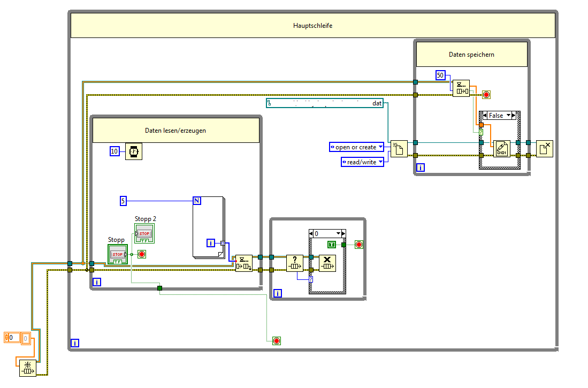Click the True boolean constant
The height and width of the screenshot is (388, 588).
332,245
